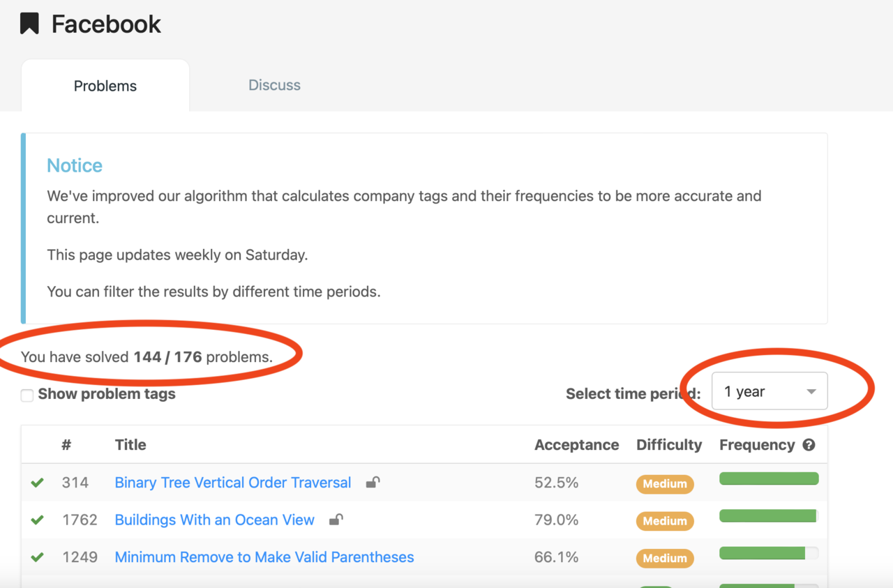The width and height of the screenshot is (893, 588).
Task: Click the Frequency help question mark icon
Action: pyautogui.click(x=809, y=445)
